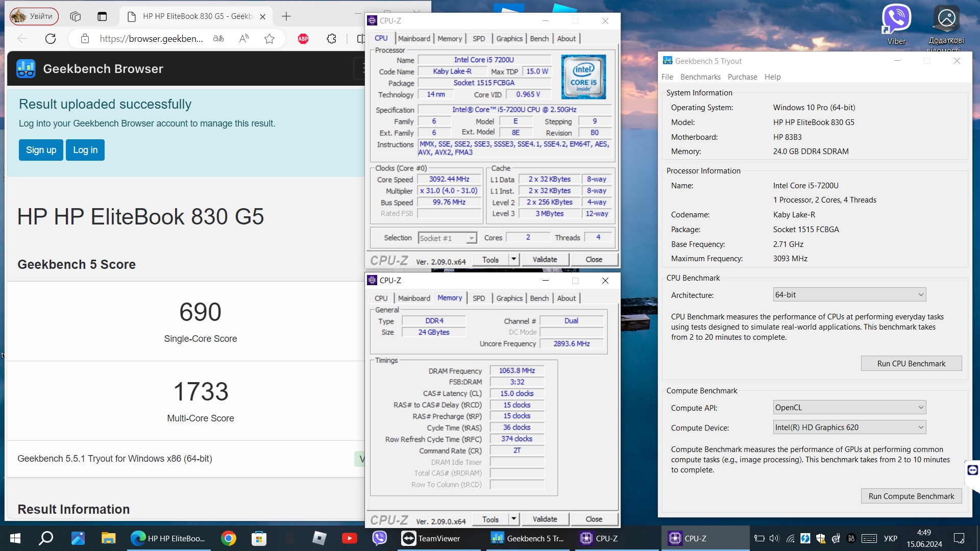This screenshot has height=551, width=980.
Task: Click Close button in lower CPU-Z window
Action: coord(594,519)
